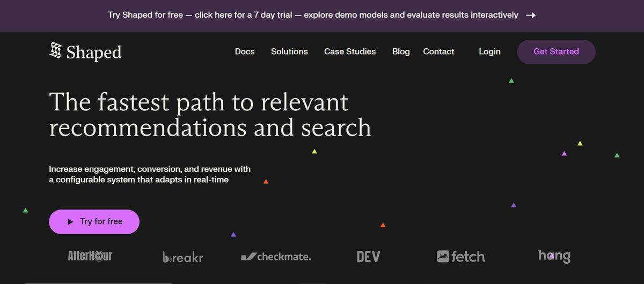Image resolution: width=644 pixels, height=284 pixels.
Task: Select the breakr brand logo
Action: point(182,257)
